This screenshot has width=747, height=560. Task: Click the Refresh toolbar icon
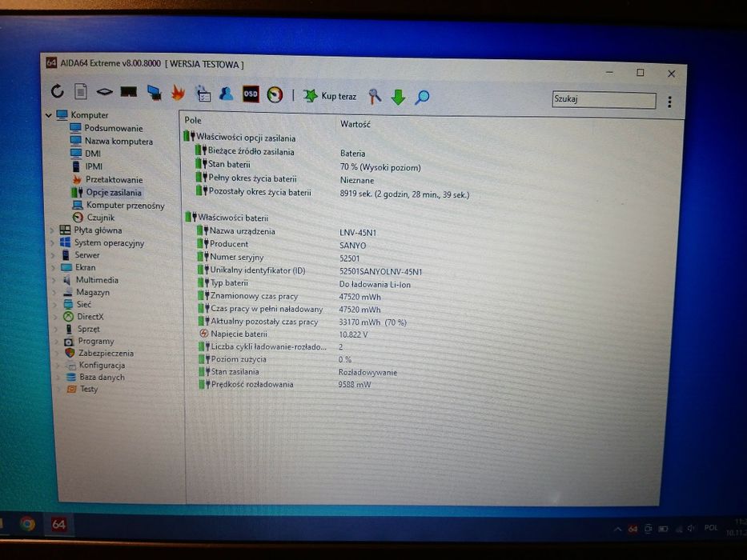[x=57, y=91]
